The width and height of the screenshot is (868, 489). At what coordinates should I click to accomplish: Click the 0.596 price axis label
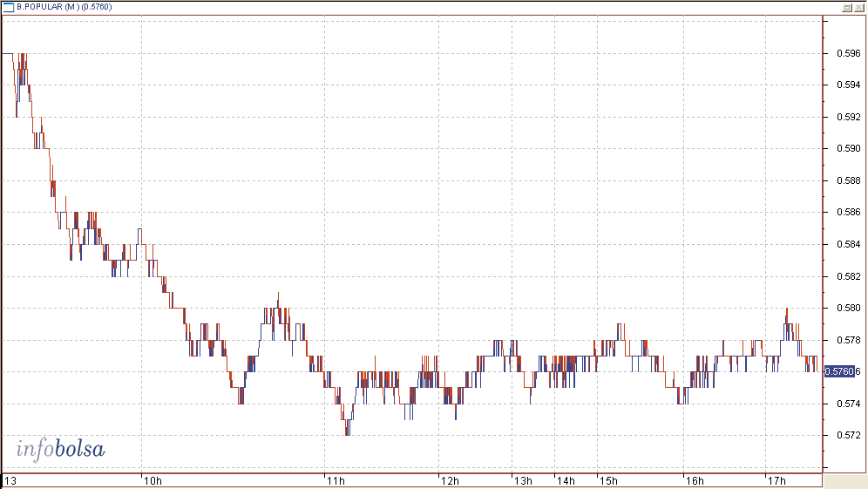[x=848, y=53]
